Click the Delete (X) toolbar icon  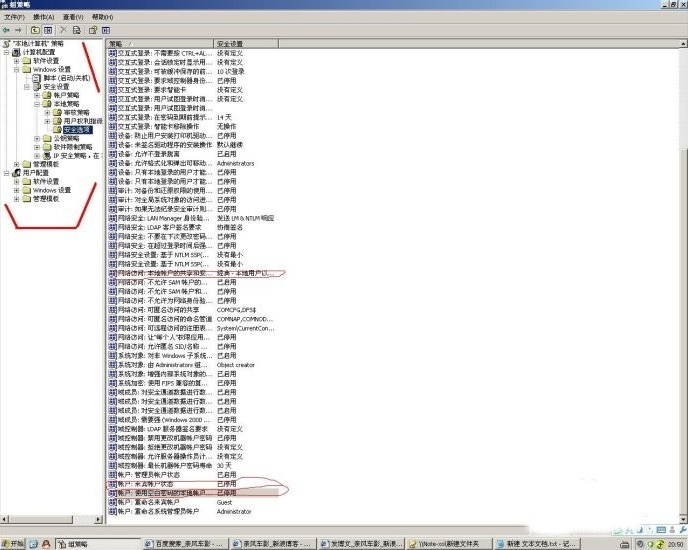[63, 30]
